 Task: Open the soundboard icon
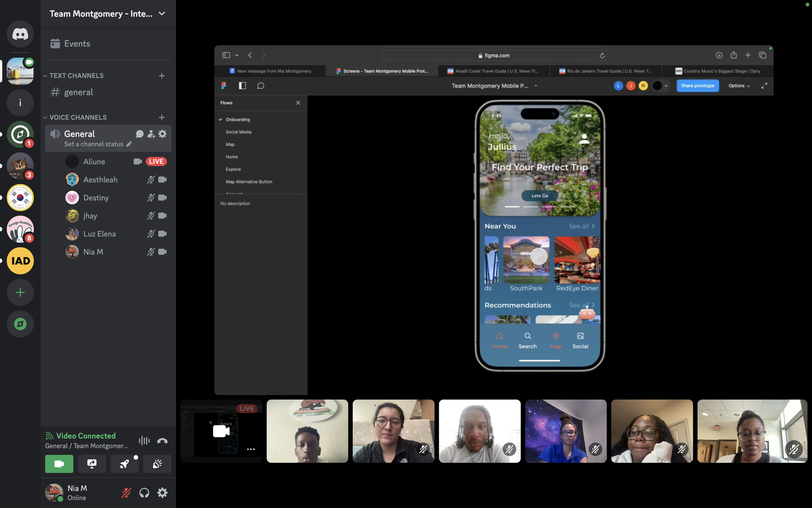[157, 464]
